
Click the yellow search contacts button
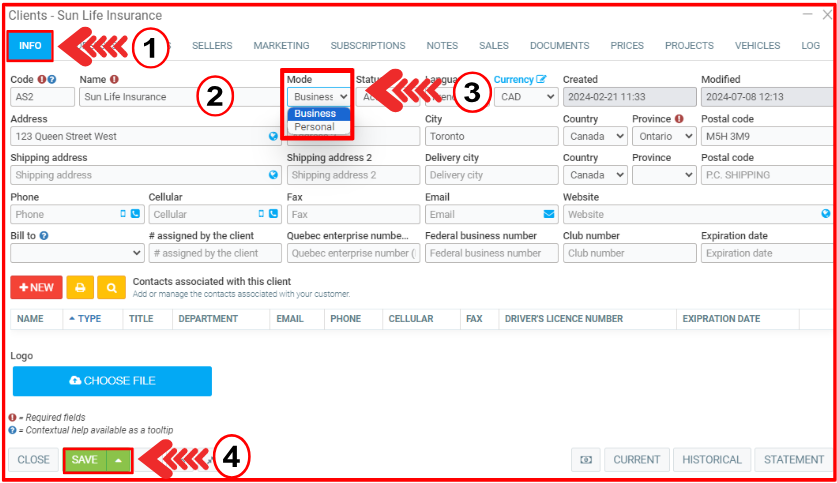tap(112, 287)
